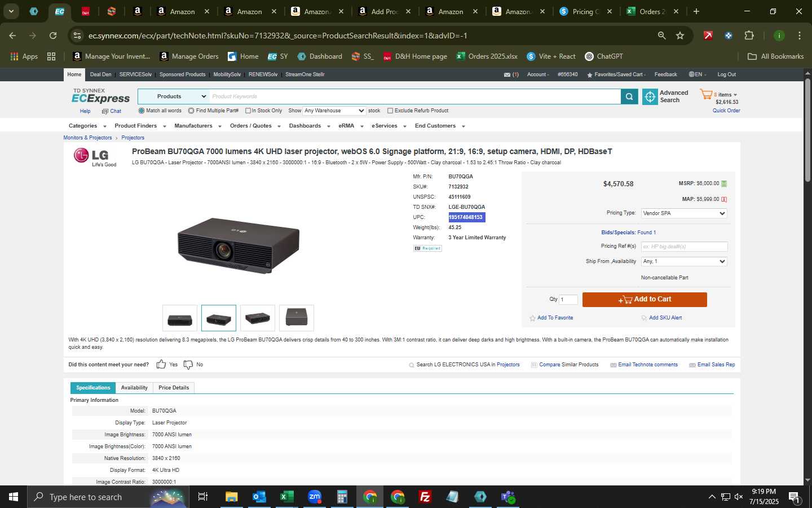Click the mail messages icon in top bar
Image resolution: width=812 pixels, height=508 pixels.
tap(507, 75)
